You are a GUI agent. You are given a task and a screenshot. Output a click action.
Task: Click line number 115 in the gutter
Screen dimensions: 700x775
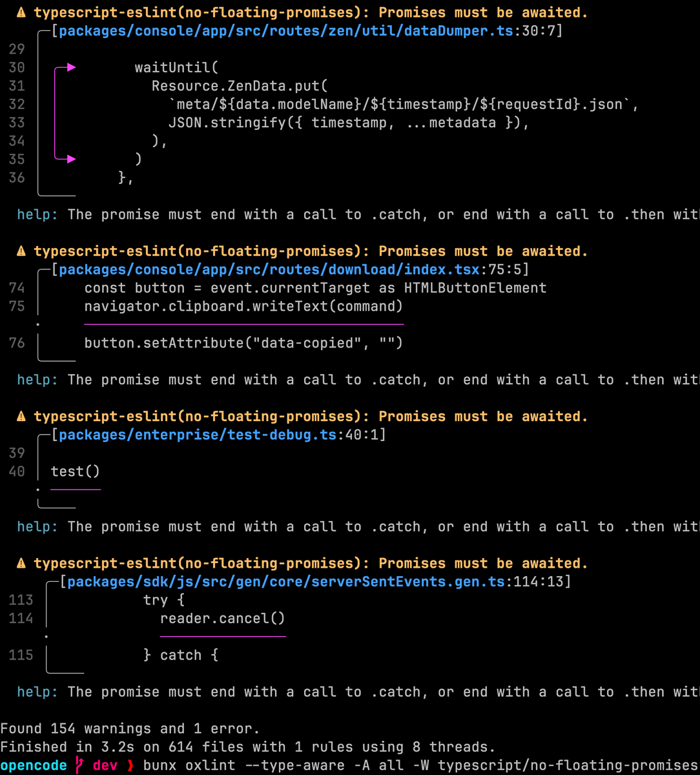click(x=21, y=656)
